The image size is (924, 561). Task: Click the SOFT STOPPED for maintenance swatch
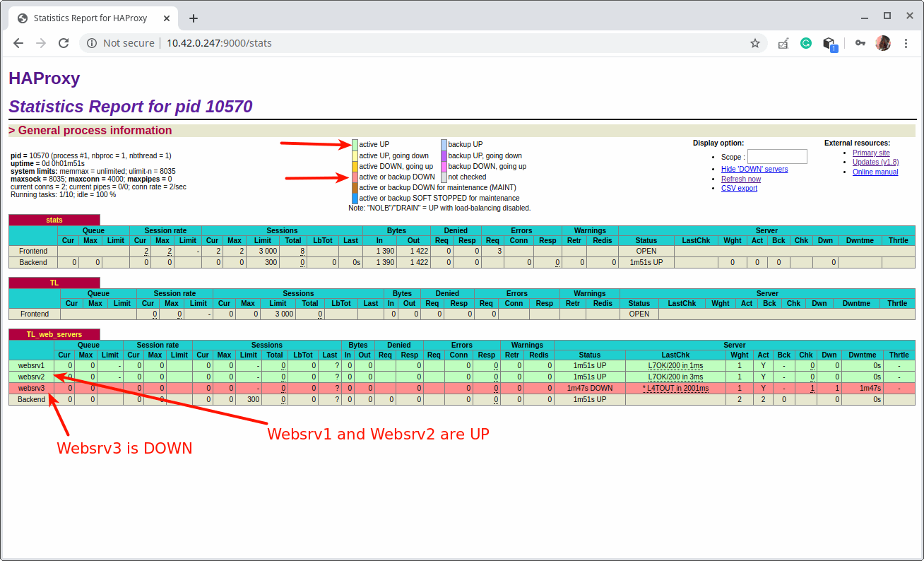355,199
